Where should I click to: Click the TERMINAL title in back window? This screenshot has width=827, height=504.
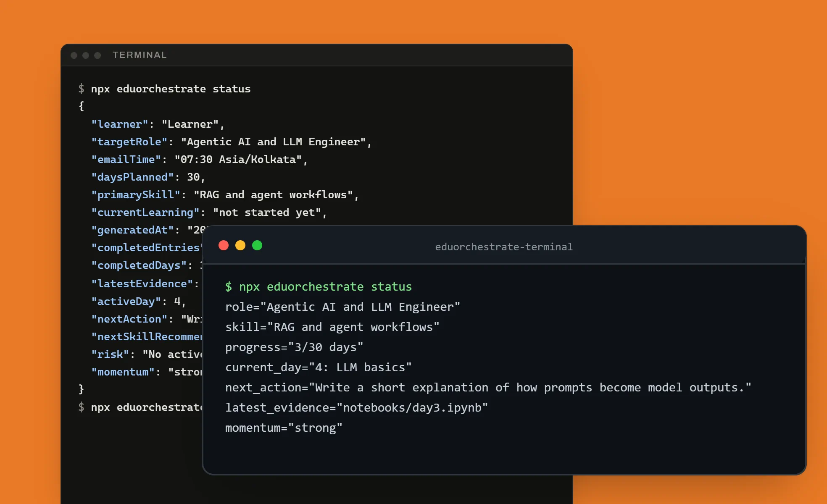pos(140,55)
